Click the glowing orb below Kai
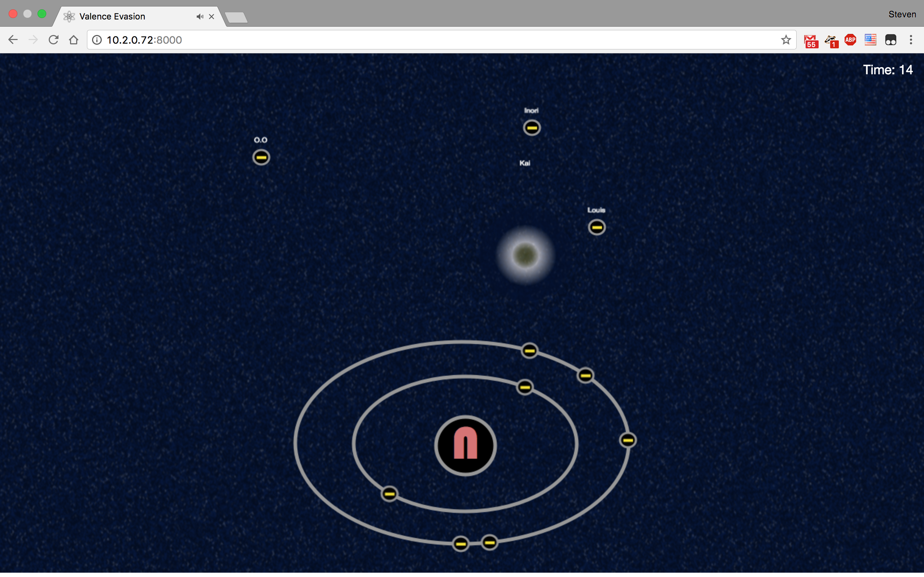 pyautogui.click(x=525, y=255)
